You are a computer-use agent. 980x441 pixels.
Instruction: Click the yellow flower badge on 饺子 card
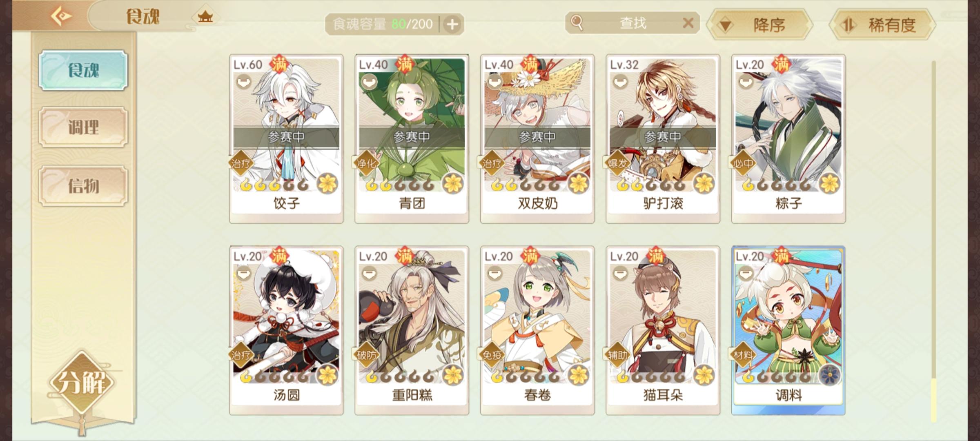coord(327,183)
